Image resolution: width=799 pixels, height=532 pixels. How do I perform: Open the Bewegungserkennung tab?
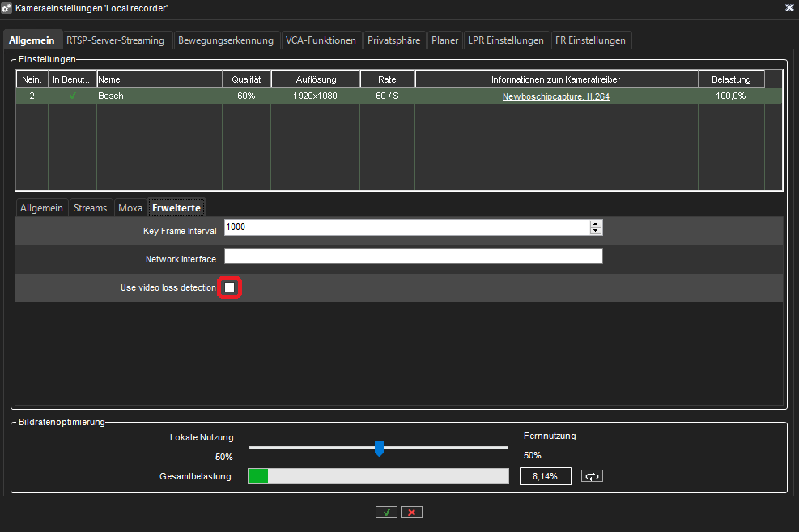tap(226, 40)
